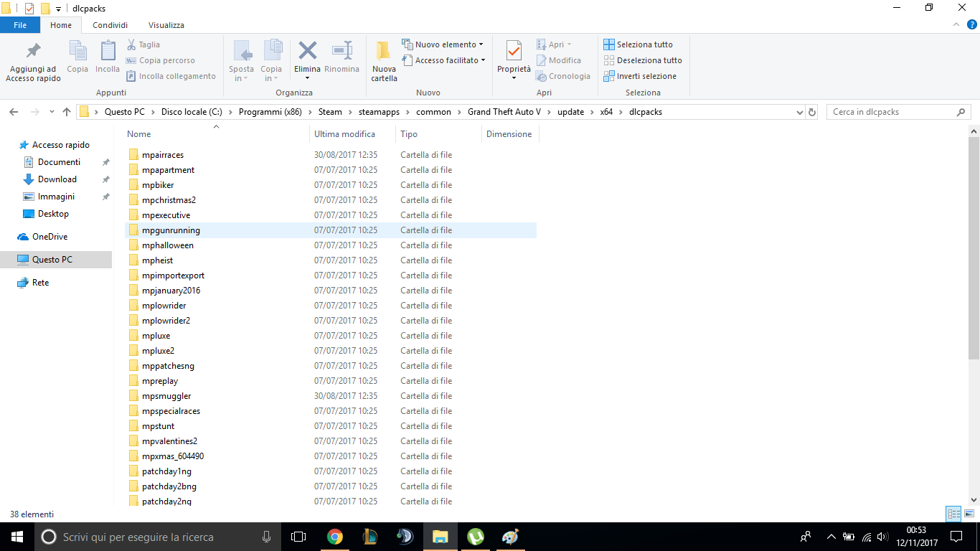Click the Taglia scissors icon
The width and height of the screenshot is (980, 551).
tap(131, 44)
